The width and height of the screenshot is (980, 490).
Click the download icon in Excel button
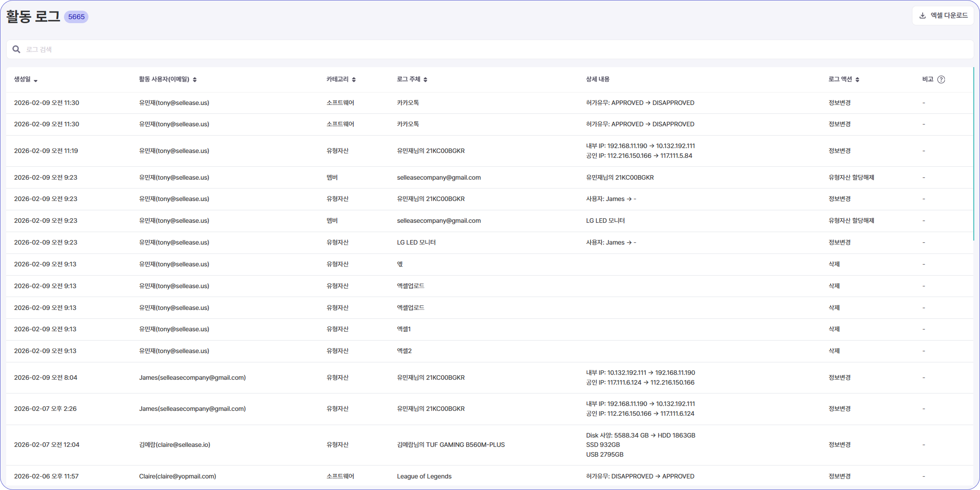[x=923, y=16]
